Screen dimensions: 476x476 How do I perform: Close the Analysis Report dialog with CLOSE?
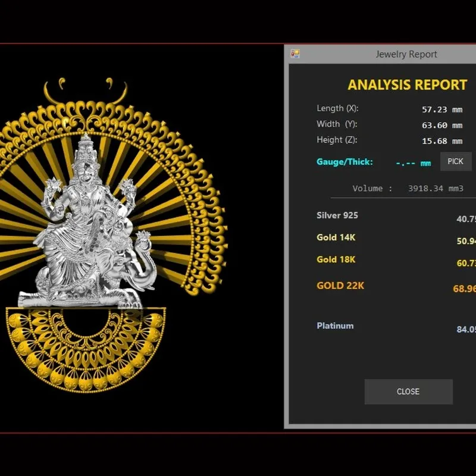pyautogui.click(x=408, y=392)
